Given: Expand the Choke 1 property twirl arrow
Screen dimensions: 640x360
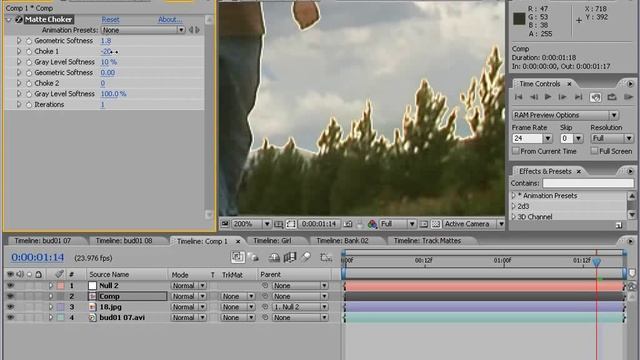Looking at the screenshot, I should [19, 51].
